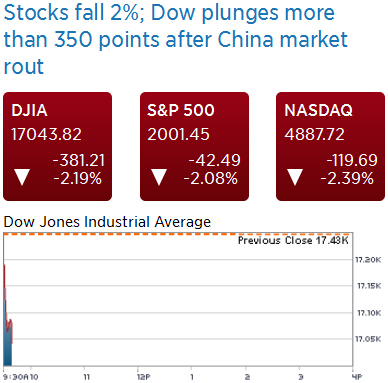Click the DJIA percent change -2.19%
388x383 pixels.
pyautogui.click(x=77, y=179)
